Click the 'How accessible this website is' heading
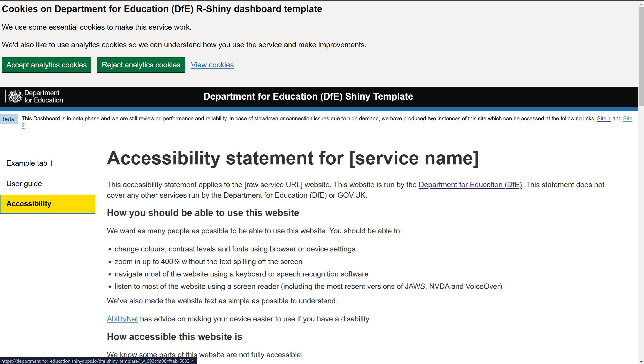Viewport: 644px width, 364px height. 174,337
